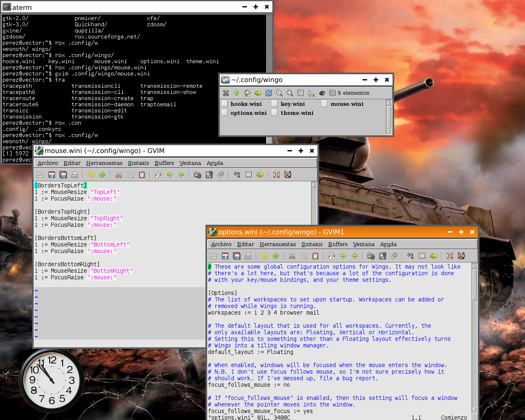Viewport: 525px width, 420px height.
Task: Click the automatic icon size magnifier in ROX filer
Action: tap(290, 93)
